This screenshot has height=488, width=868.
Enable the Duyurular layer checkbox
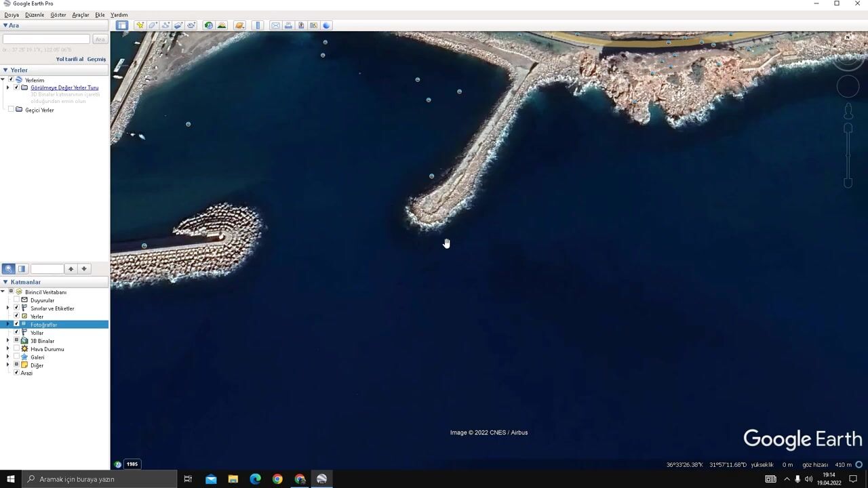(17, 300)
